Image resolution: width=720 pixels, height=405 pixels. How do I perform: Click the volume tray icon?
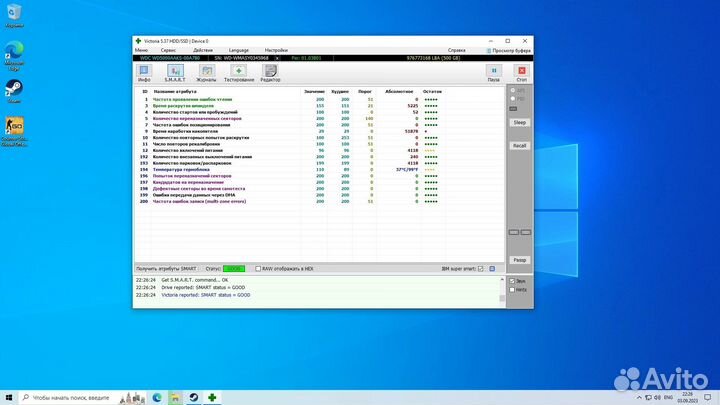(658, 398)
